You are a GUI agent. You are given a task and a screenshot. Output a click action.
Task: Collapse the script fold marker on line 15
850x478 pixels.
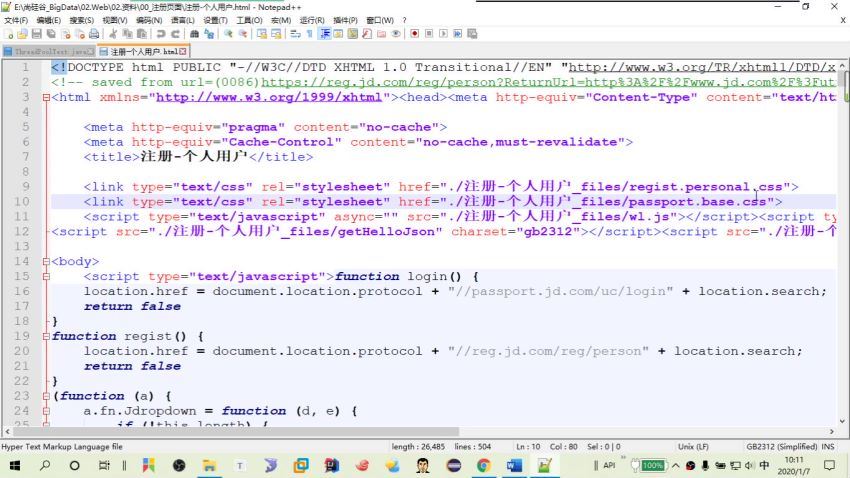[46, 276]
